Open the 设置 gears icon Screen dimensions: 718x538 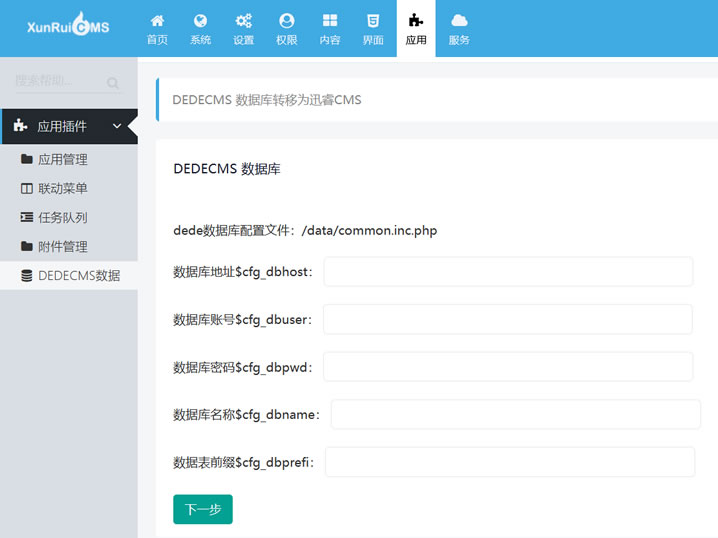pyautogui.click(x=243, y=21)
